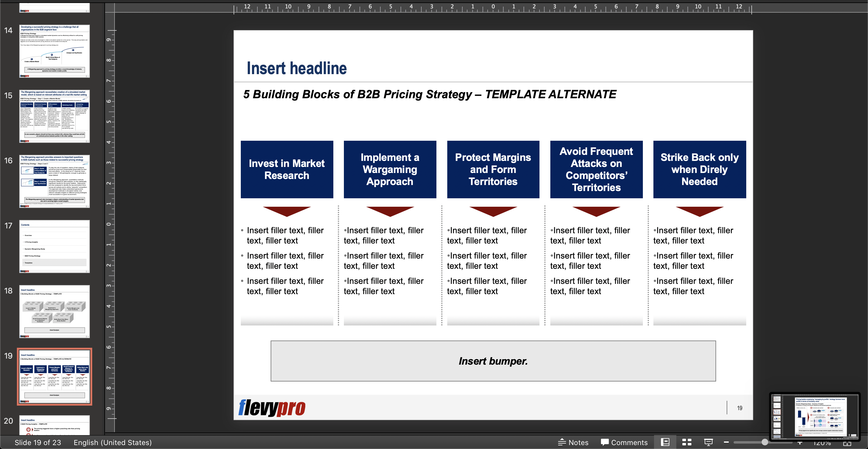Viewport: 868px width, 449px height.
Task: Toggle the Notes pane button
Action: click(x=573, y=442)
